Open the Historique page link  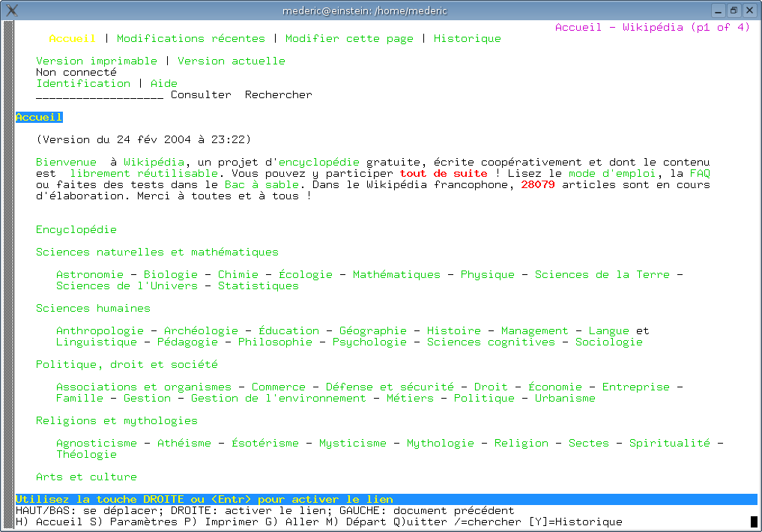click(x=467, y=38)
